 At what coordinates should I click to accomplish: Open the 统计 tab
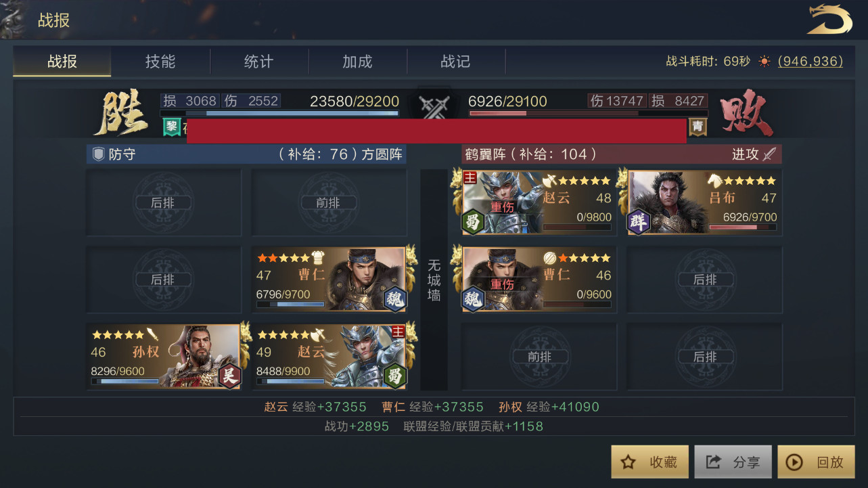pyautogui.click(x=259, y=62)
